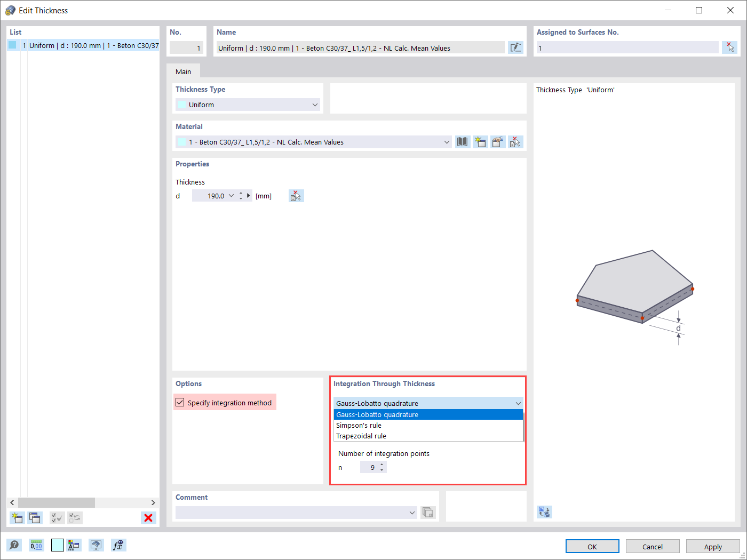Click the No. field showing 1

[x=186, y=47]
